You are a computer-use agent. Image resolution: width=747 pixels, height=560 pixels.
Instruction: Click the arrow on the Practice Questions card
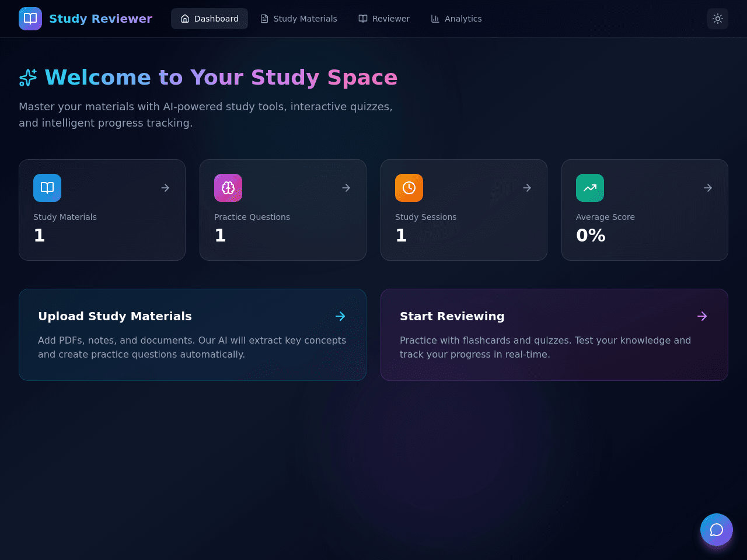(346, 188)
